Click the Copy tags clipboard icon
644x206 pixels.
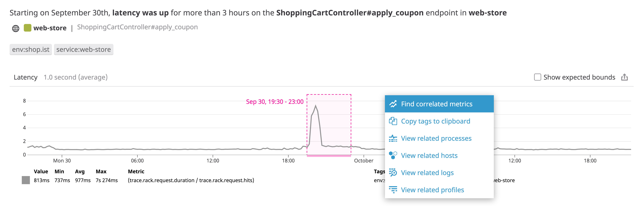pyautogui.click(x=393, y=121)
